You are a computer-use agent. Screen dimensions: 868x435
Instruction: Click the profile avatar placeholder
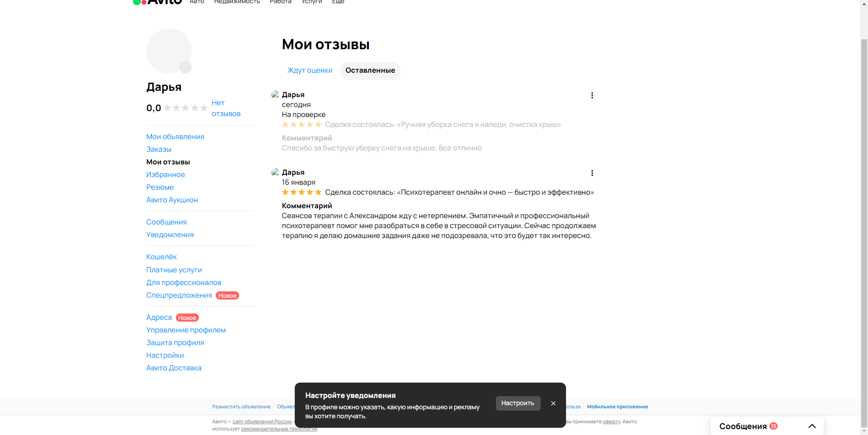pos(169,51)
